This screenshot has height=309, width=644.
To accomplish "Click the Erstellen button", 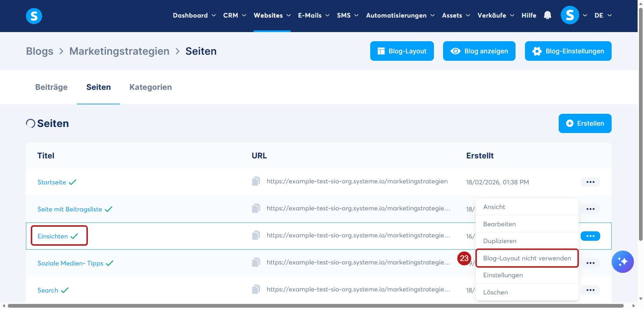I will coord(585,123).
